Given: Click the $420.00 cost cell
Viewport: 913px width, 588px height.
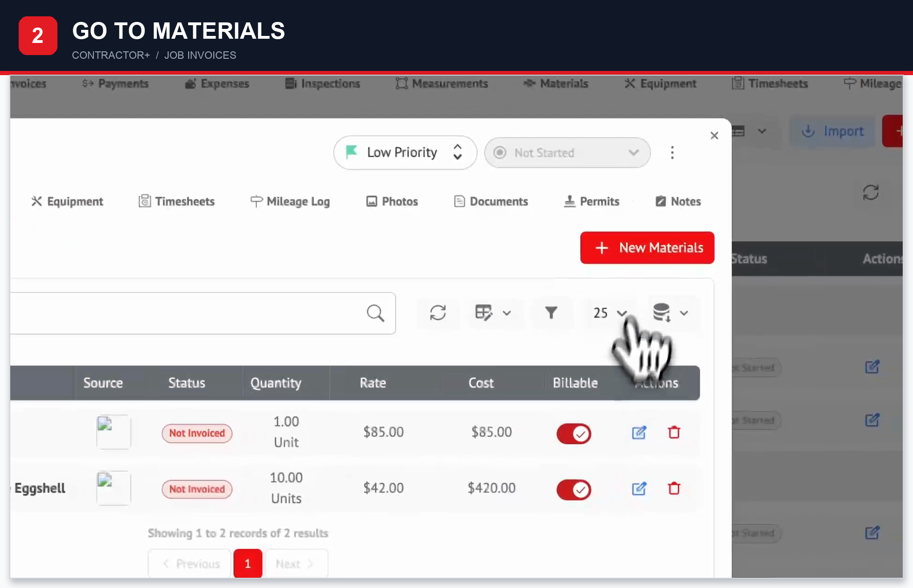Looking at the screenshot, I should click(x=492, y=488).
